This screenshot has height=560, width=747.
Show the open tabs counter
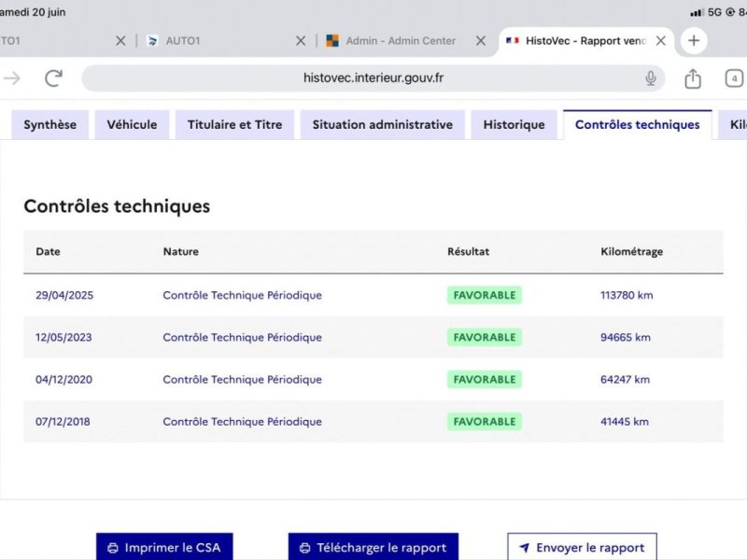point(734,78)
